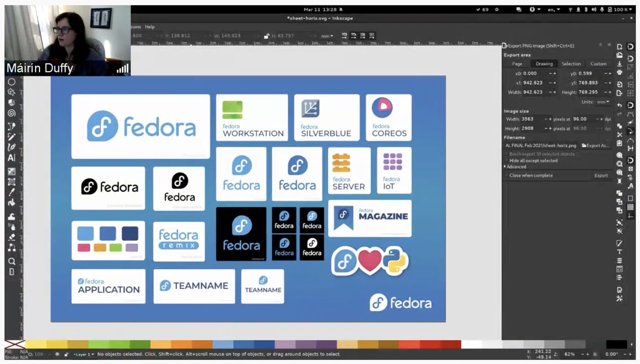
Task: Decrease the y0 export value
Action: tap(605, 73)
